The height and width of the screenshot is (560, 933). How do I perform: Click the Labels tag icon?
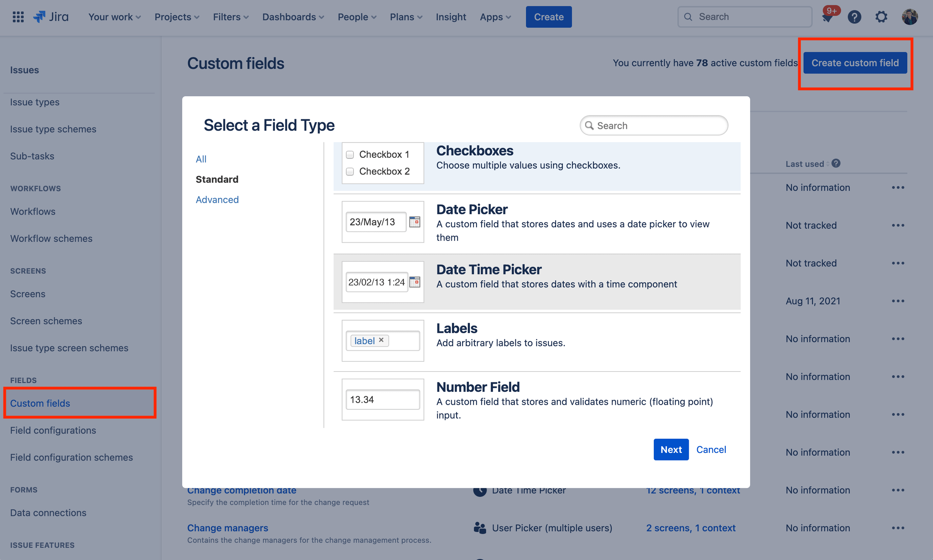pos(368,340)
